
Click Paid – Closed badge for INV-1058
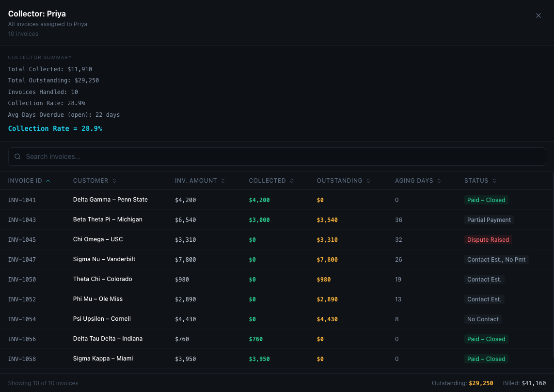click(x=486, y=359)
